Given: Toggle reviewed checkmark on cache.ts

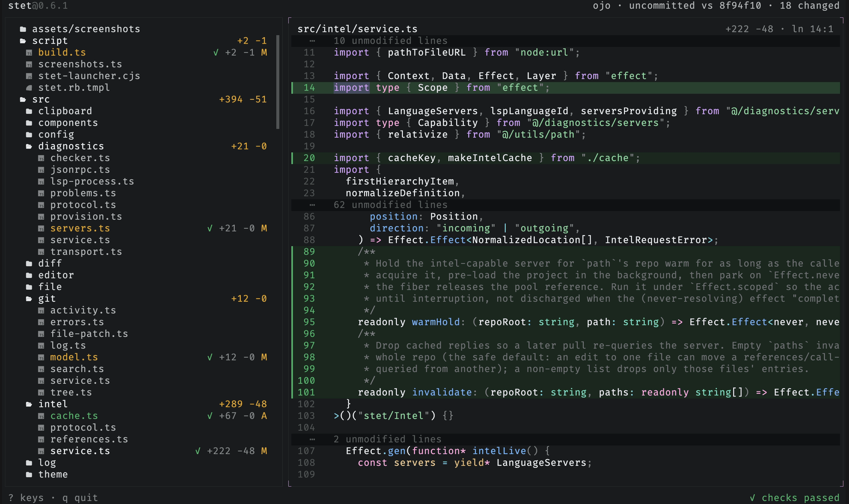Looking at the screenshot, I should 210,416.
